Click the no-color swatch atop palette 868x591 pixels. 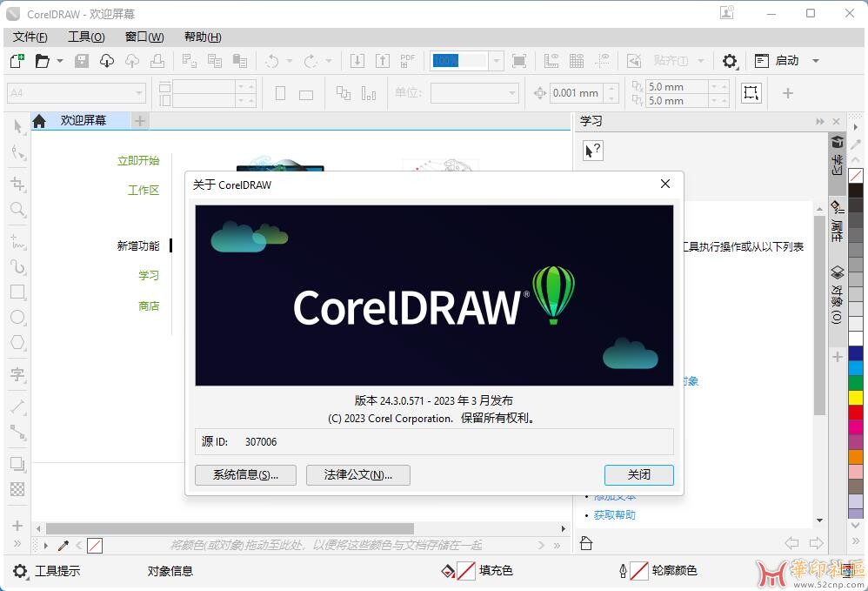tap(856, 176)
